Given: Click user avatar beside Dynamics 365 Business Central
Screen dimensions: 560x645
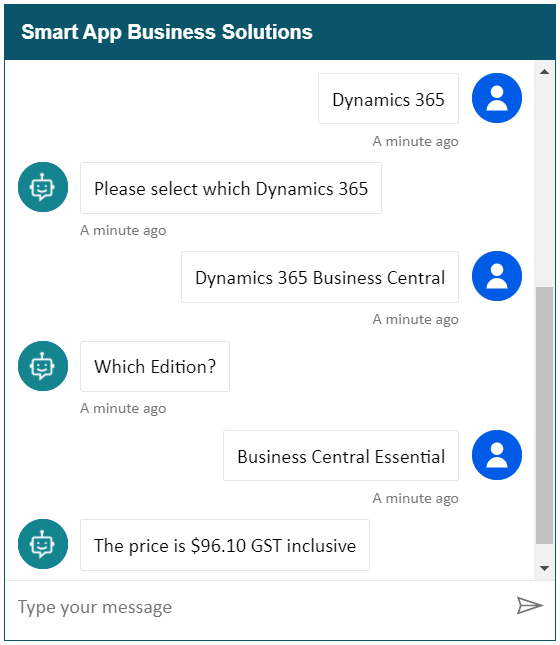Looking at the screenshot, I should [497, 276].
